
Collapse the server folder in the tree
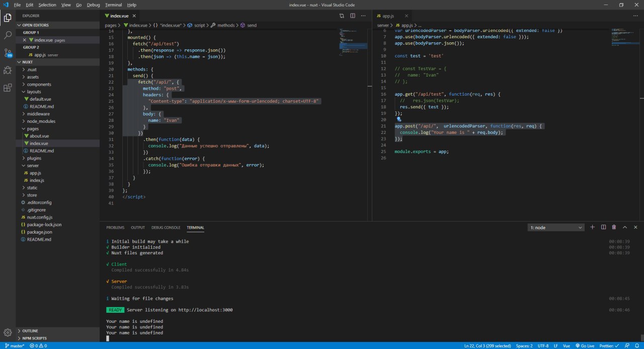(58, 165)
